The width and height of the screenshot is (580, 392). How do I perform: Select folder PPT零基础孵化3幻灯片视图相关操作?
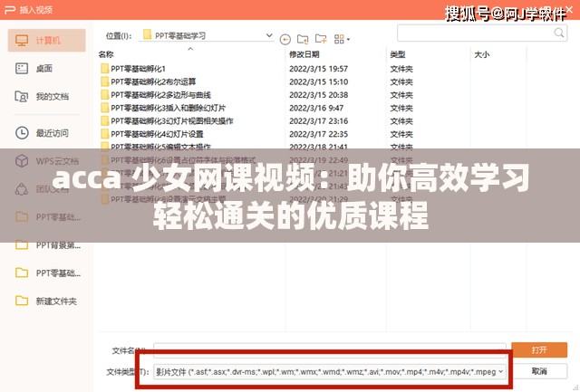[172, 120]
